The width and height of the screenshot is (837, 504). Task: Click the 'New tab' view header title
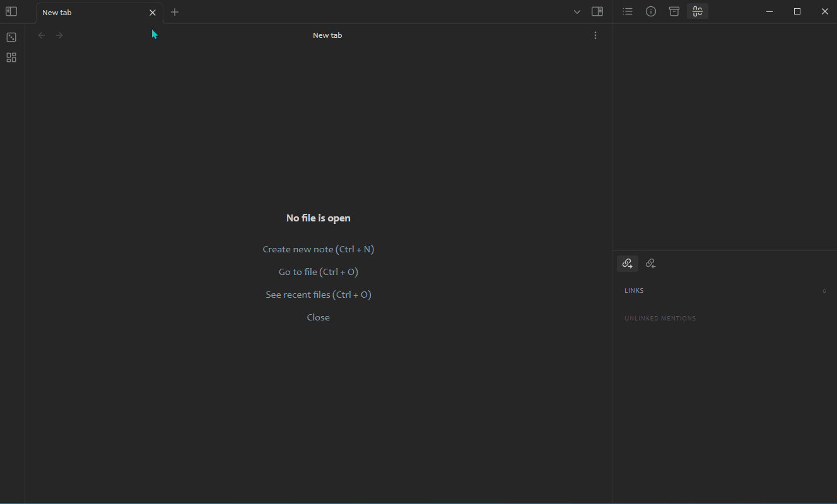pos(327,35)
